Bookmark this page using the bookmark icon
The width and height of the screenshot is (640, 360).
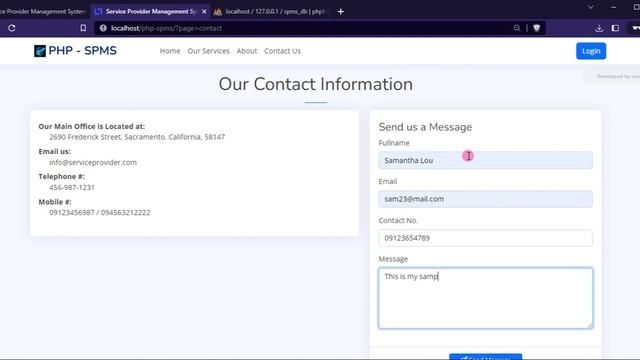(x=83, y=28)
